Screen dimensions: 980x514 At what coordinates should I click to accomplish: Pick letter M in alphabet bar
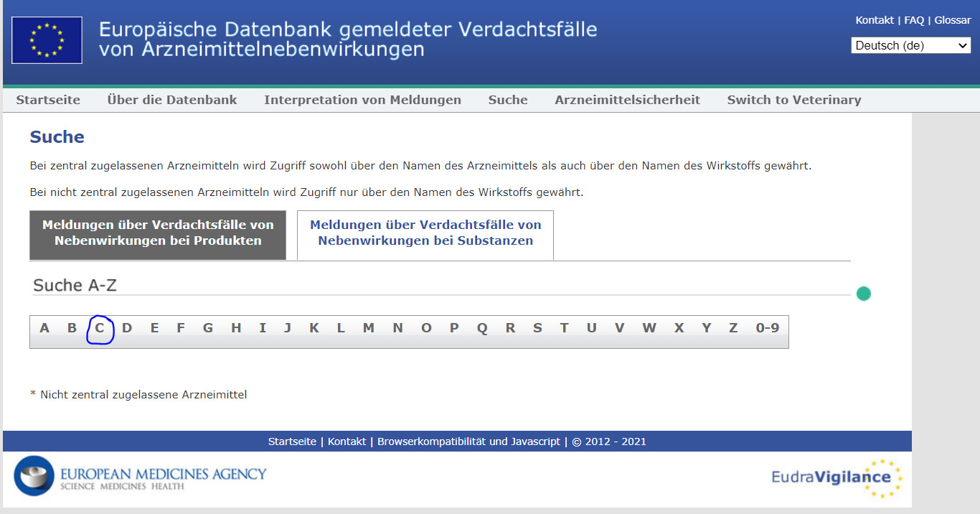368,328
